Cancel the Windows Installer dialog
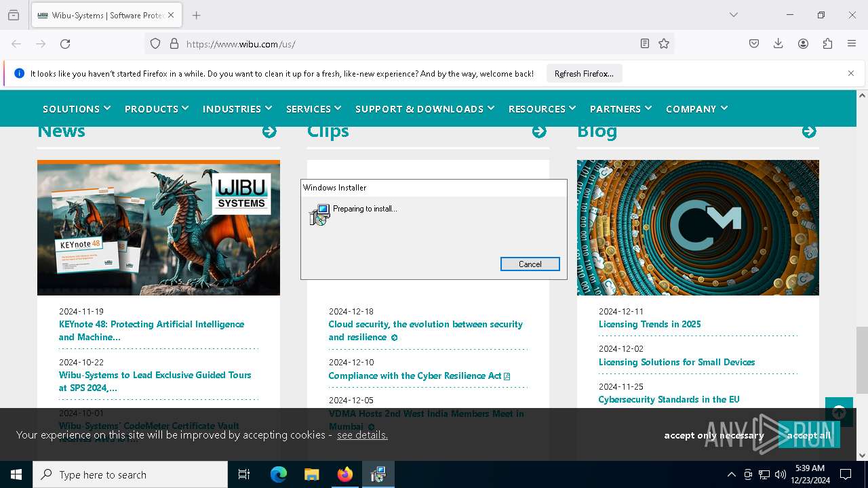This screenshot has width=868, height=488. tap(530, 264)
